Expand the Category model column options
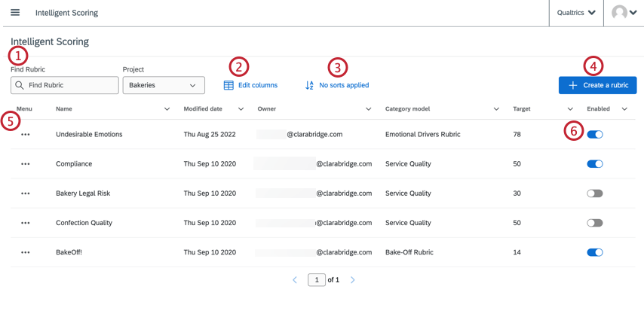 click(x=497, y=109)
